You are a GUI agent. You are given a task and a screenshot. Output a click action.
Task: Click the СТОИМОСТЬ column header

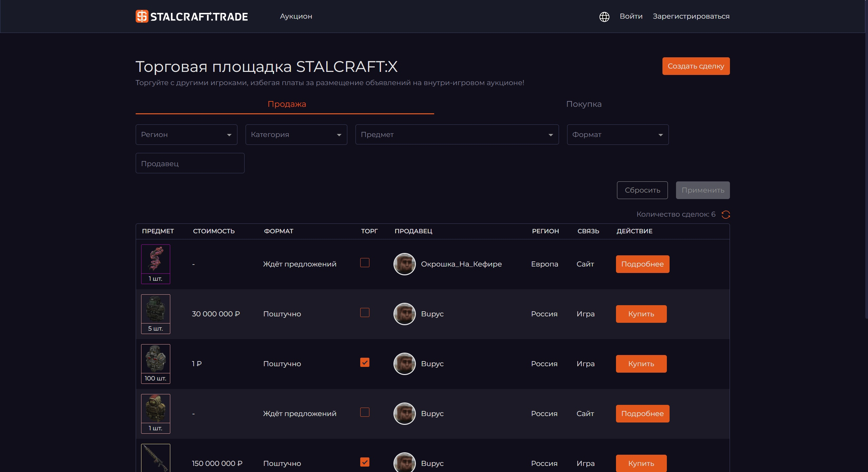click(214, 231)
